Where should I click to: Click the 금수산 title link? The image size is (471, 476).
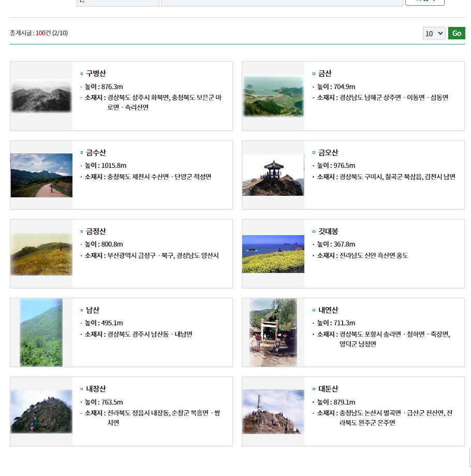96,152
